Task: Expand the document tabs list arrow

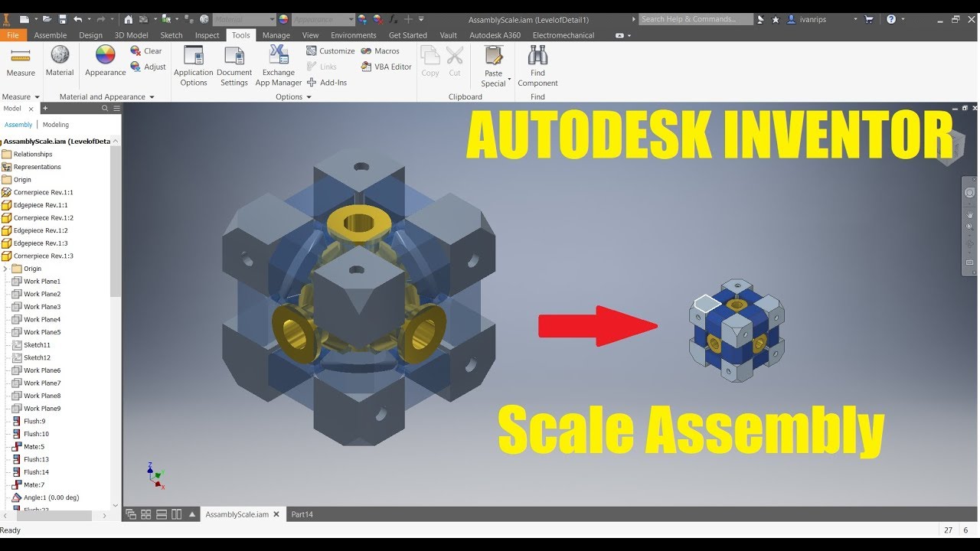Action: tap(192, 514)
